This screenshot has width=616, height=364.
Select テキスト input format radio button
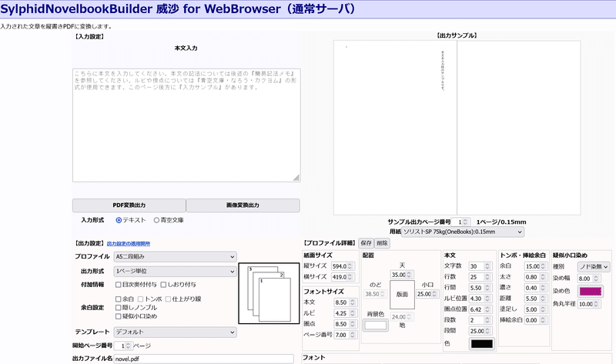pos(119,220)
